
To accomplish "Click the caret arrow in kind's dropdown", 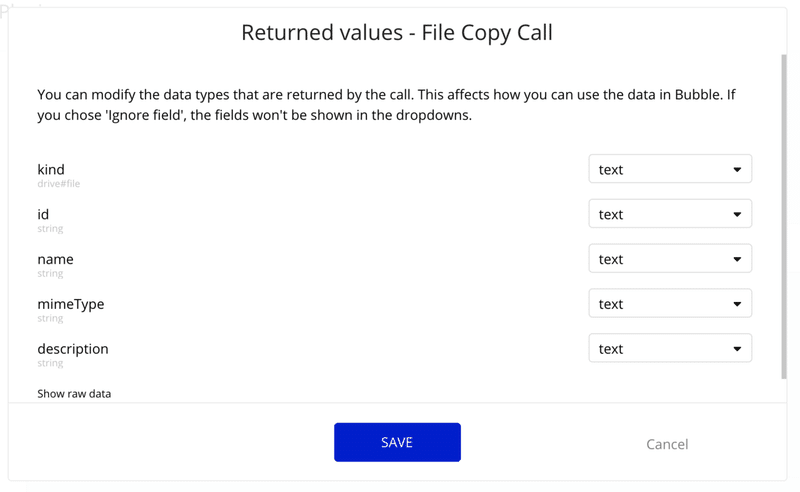I will tap(737, 169).
